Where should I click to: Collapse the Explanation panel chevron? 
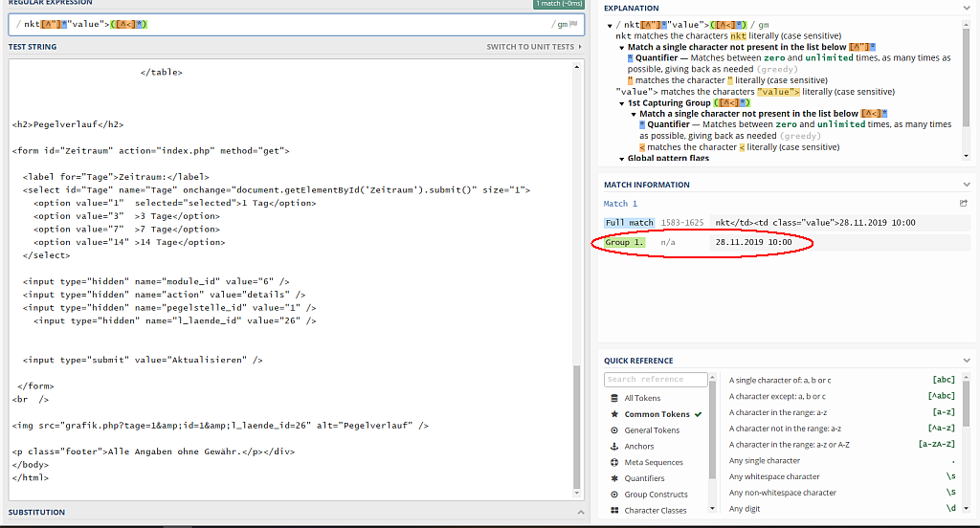coord(967,8)
